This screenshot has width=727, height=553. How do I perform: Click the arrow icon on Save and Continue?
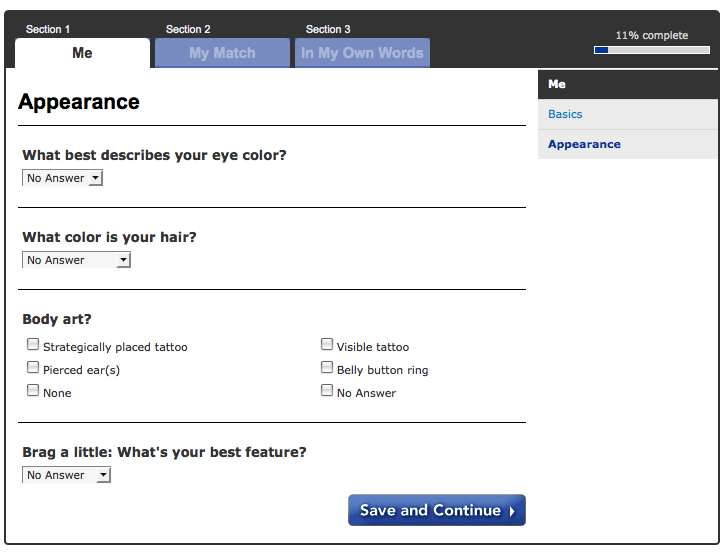[512, 511]
